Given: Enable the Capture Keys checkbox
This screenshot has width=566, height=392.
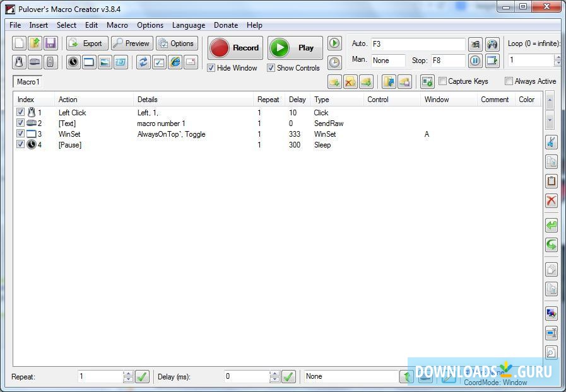Looking at the screenshot, I should pyautogui.click(x=442, y=81).
